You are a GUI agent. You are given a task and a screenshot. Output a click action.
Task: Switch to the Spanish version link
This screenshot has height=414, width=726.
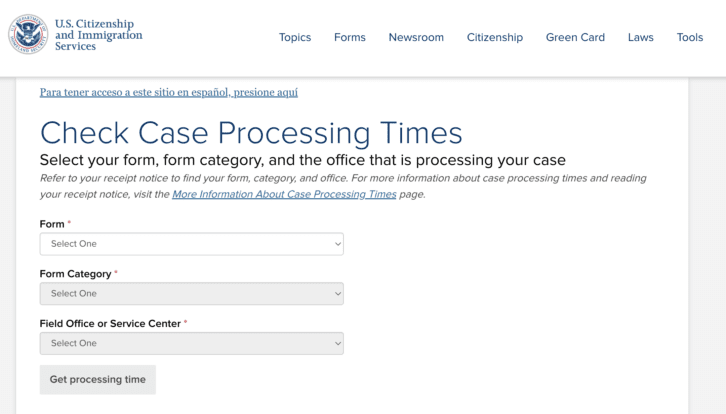click(x=169, y=92)
